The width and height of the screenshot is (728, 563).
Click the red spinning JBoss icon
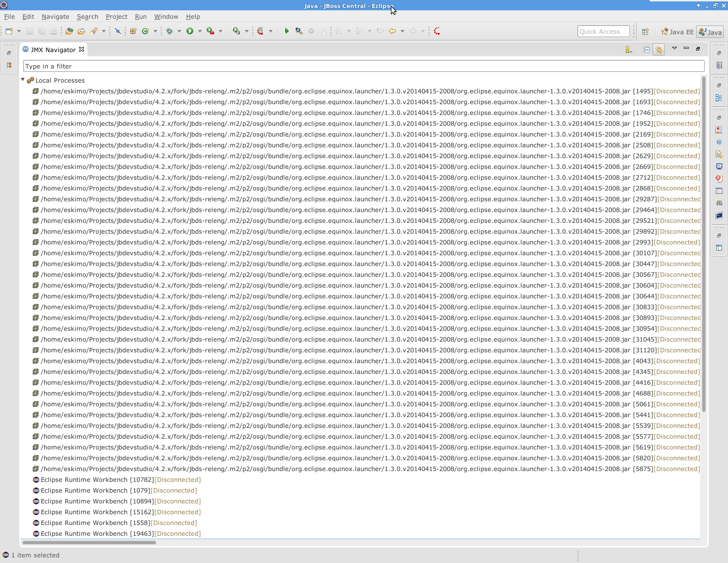pyautogui.click(x=437, y=31)
